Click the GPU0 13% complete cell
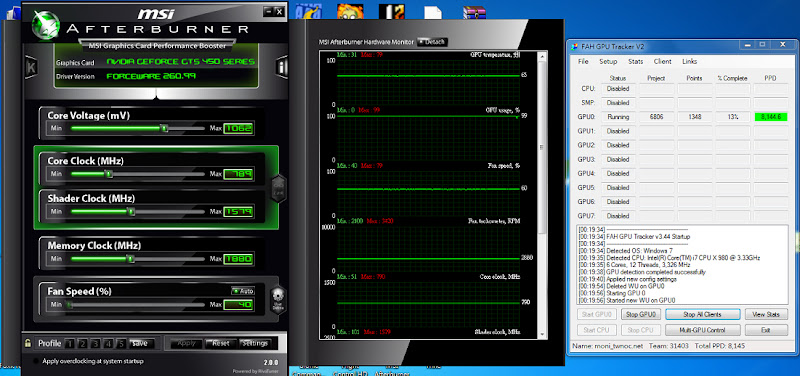Image resolution: width=800 pixels, height=376 pixels. click(733, 117)
